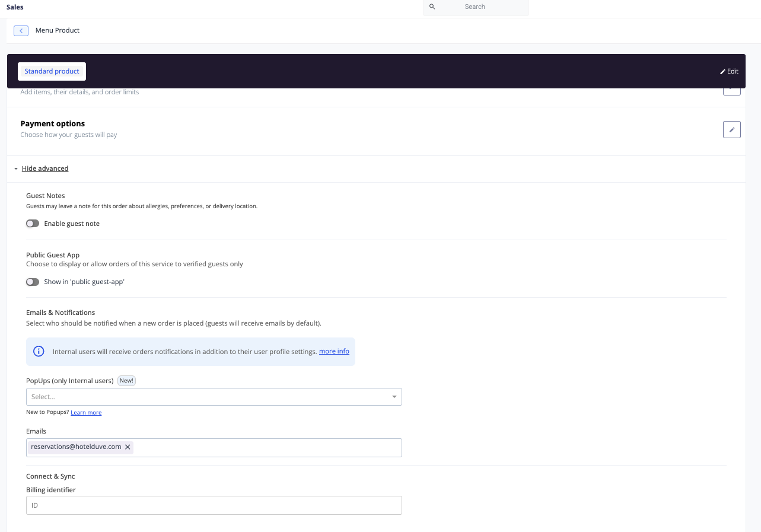Screen dimensions: 761x532
Task: Open the Payment options pencil editor icon
Action: coord(731,129)
